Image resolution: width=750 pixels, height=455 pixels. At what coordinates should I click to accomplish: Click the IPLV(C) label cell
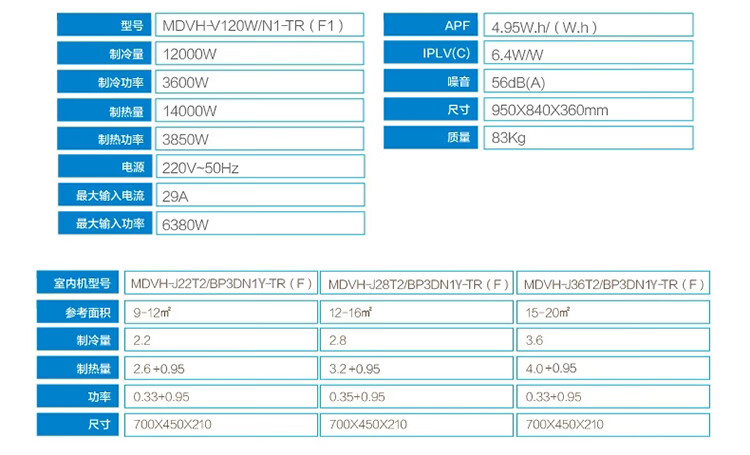click(430, 53)
